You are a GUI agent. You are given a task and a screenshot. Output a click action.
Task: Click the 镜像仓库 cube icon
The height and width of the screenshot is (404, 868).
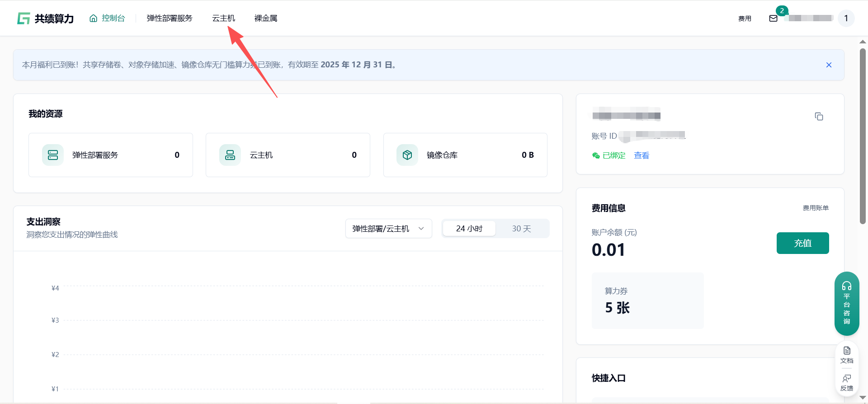coord(407,155)
